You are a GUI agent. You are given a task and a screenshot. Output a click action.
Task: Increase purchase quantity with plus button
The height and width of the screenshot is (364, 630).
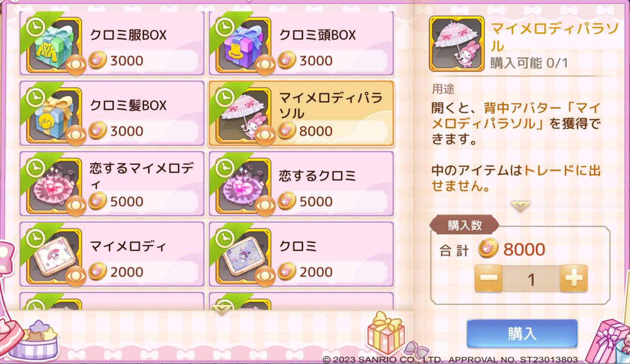point(573,278)
